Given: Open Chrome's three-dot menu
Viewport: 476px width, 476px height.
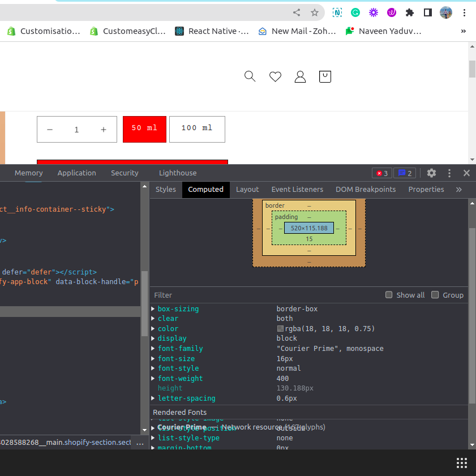Looking at the screenshot, I should 464,12.
